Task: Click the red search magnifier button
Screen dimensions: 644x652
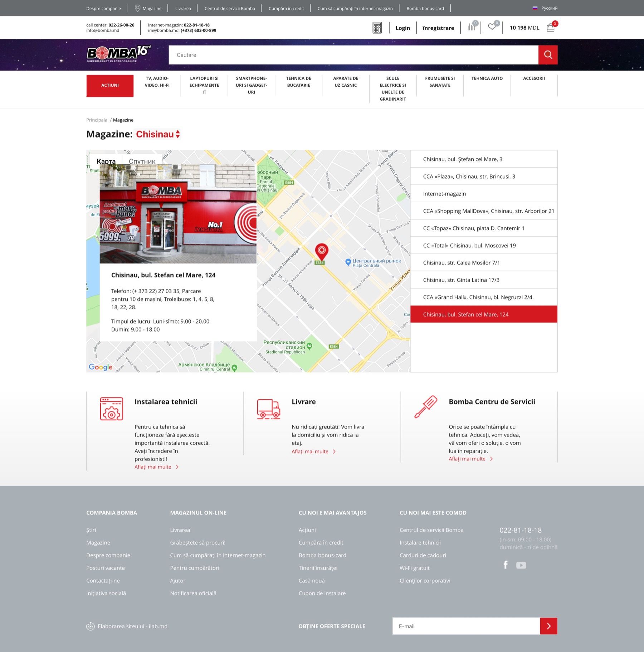Action: [548, 55]
